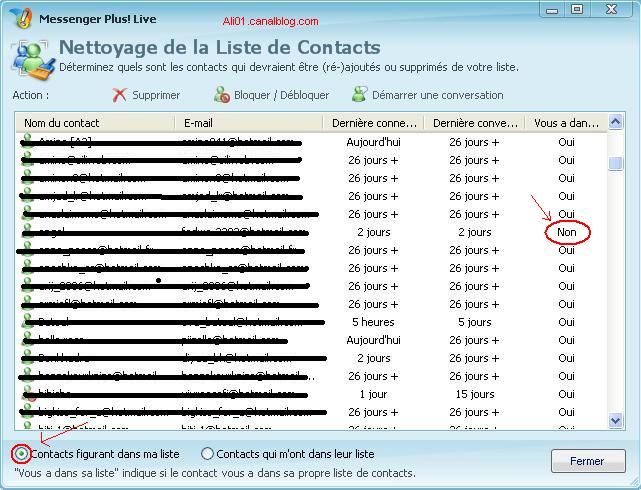Image resolution: width=641 pixels, height=490 pixels.
Task: Click the contact list cleanup header icon
Action: tap(33, 60)
